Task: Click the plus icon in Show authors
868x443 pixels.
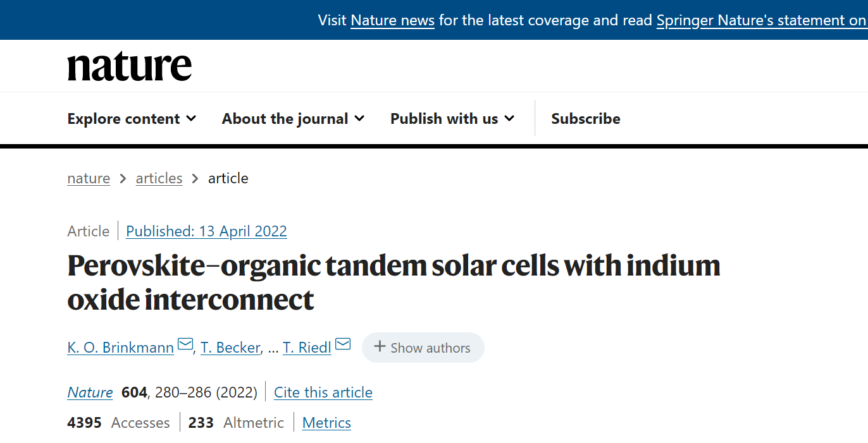Action: coord(380,346)
